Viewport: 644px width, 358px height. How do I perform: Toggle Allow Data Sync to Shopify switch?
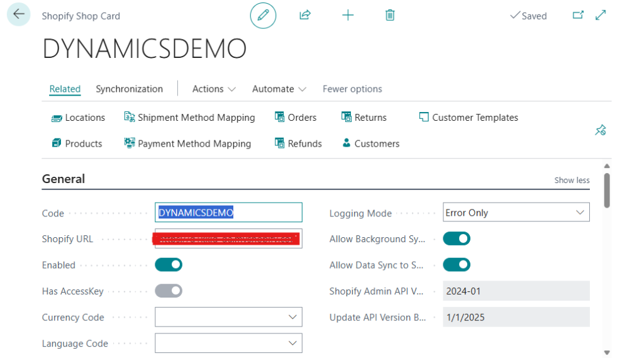pyautogui.click(x=457, y=265)
